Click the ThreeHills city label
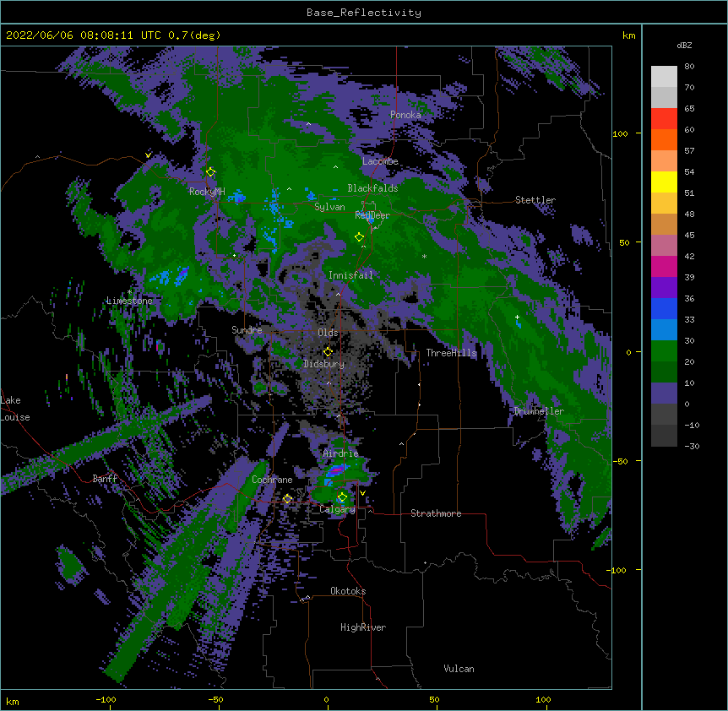Viewport: 728px width, 711px height. 451,353
